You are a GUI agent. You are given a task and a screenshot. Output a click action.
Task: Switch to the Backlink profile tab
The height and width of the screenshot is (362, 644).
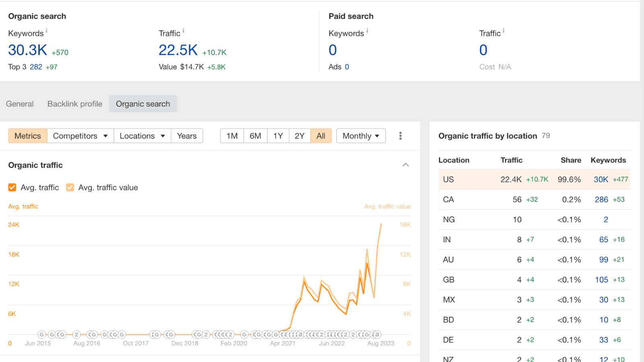(x=75, y=104)
